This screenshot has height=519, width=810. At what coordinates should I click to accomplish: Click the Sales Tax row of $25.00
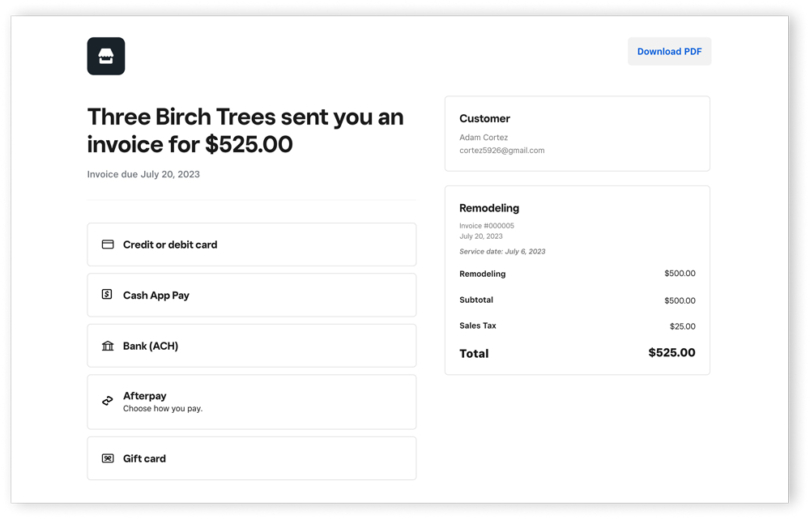tap(577, 326)
